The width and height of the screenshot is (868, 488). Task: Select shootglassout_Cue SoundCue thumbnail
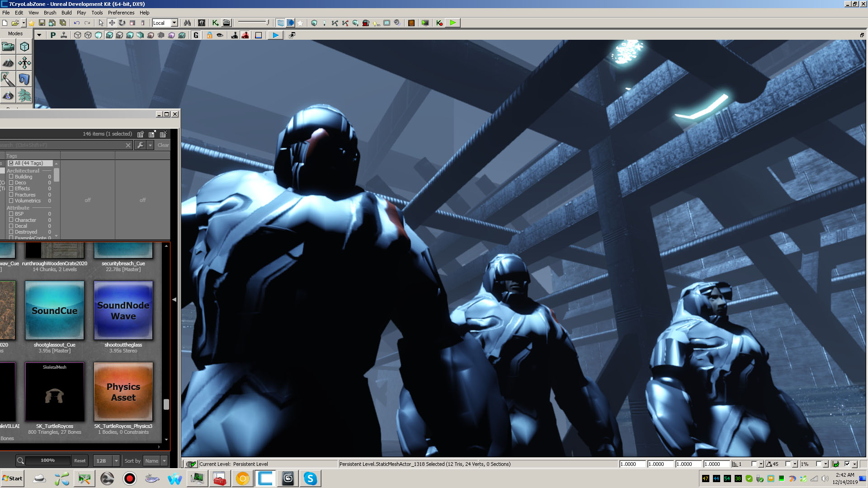(x=55, y=310)
